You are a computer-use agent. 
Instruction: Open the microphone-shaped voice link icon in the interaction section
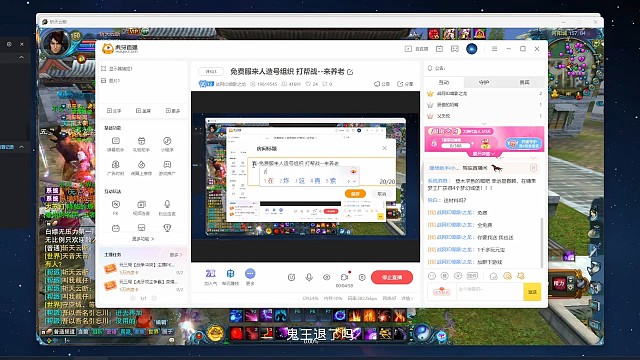tap(167, 204)
